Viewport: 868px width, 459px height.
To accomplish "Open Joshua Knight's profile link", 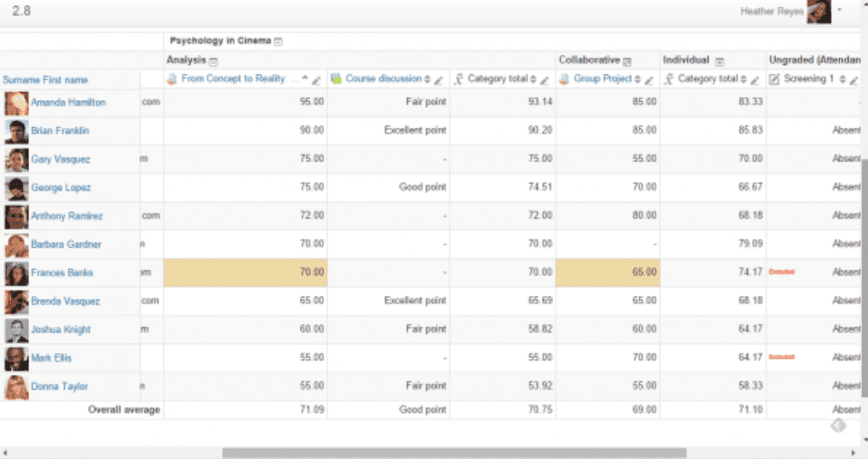I will [x=61, y=330].
